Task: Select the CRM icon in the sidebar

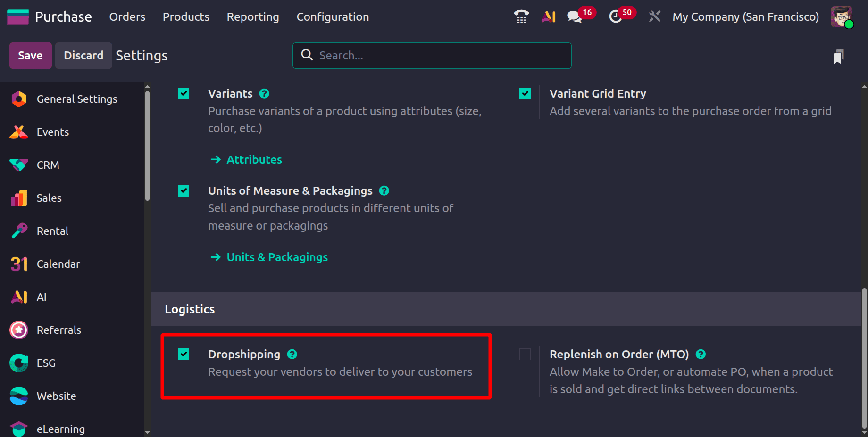Action: 18,165
